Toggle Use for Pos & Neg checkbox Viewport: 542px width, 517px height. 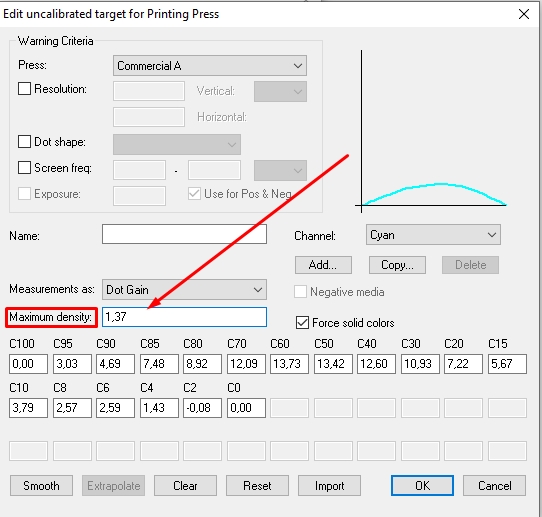(194, 194)
